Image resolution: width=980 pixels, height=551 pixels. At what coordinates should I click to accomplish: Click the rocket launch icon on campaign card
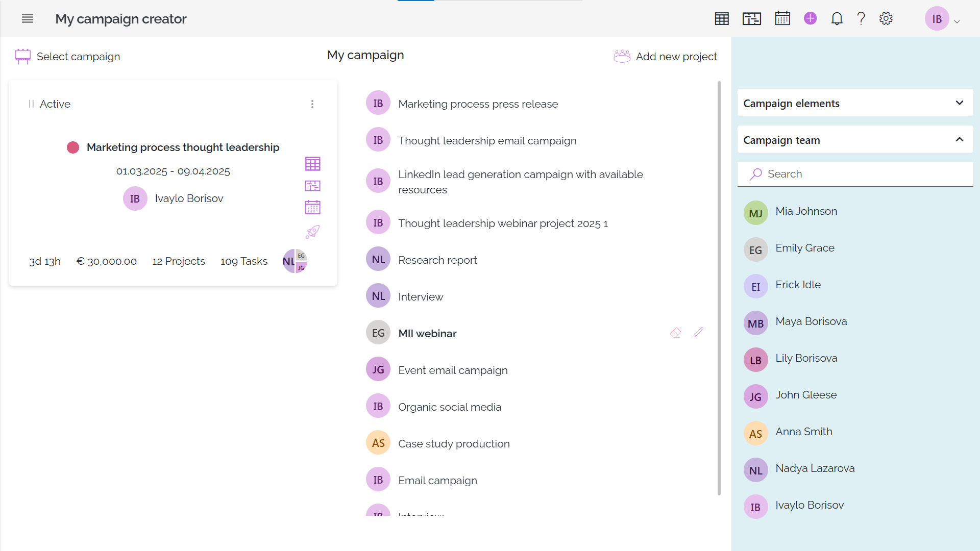tap(312, 232)
